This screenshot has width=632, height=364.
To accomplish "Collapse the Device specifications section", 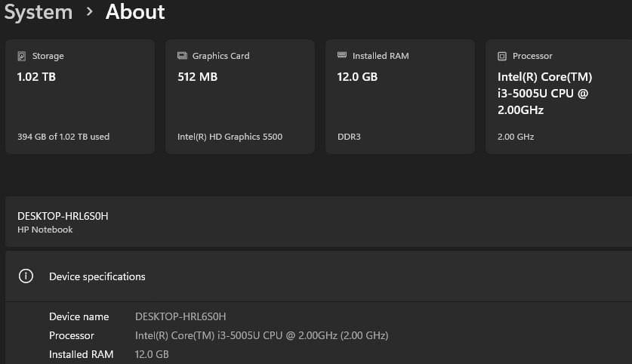I will [x=317, y=276].
